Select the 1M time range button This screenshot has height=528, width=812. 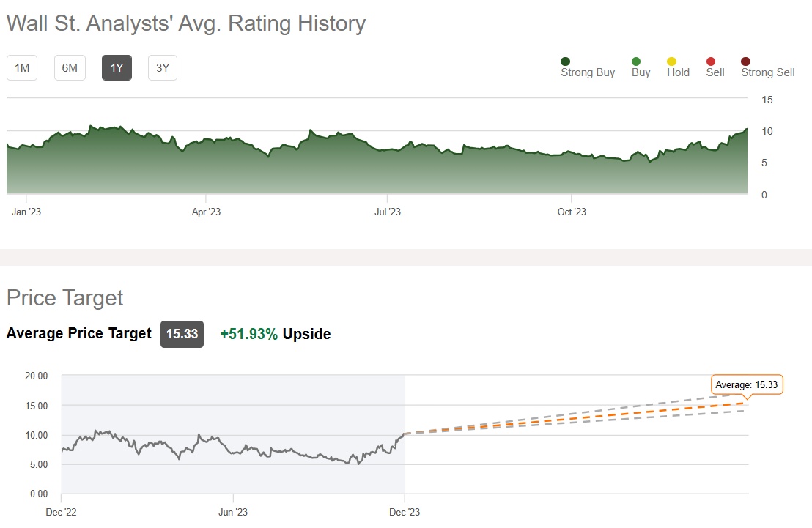[22, 68]
